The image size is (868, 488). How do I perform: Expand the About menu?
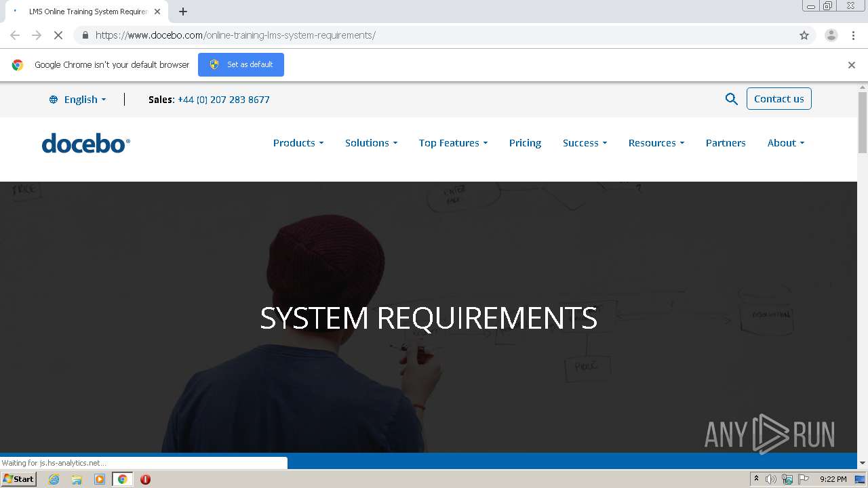click(x=786, y=143)
